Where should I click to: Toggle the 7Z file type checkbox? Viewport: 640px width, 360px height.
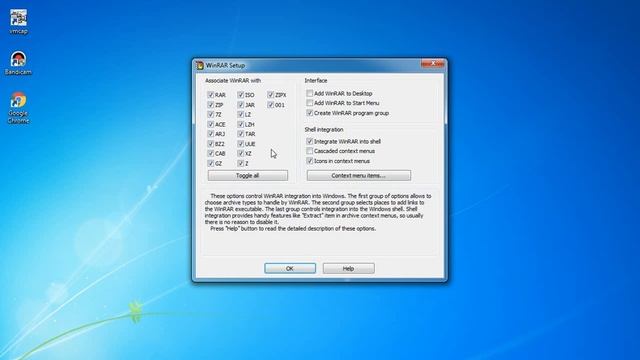pos(211,114)
